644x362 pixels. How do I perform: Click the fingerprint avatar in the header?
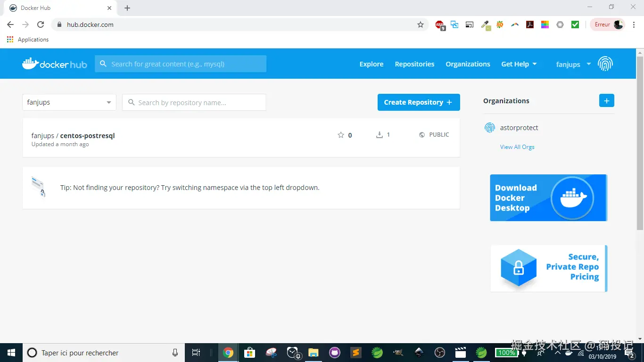605,64
